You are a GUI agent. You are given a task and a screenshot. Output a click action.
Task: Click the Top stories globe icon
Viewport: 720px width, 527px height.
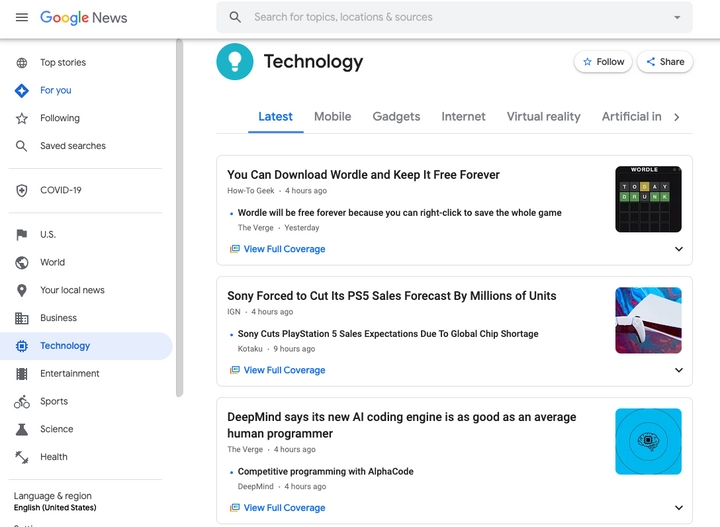pyautogui.click(x=22, y=62)
